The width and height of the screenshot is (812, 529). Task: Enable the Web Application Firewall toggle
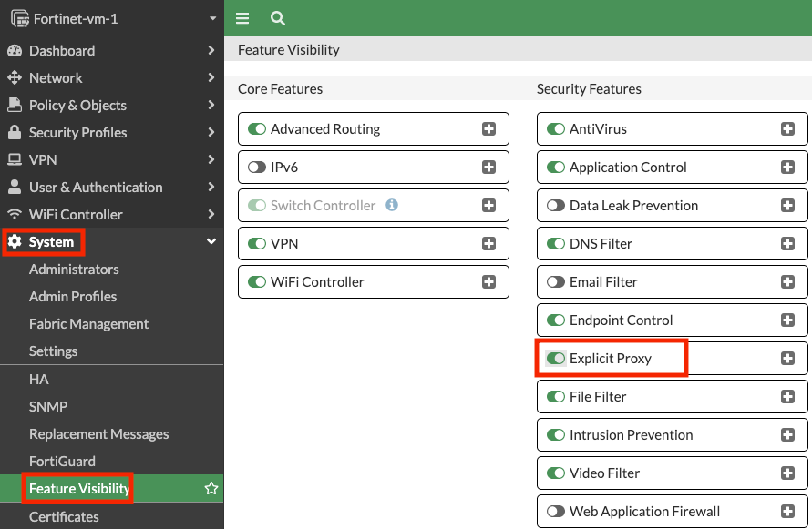coord(555,512)
